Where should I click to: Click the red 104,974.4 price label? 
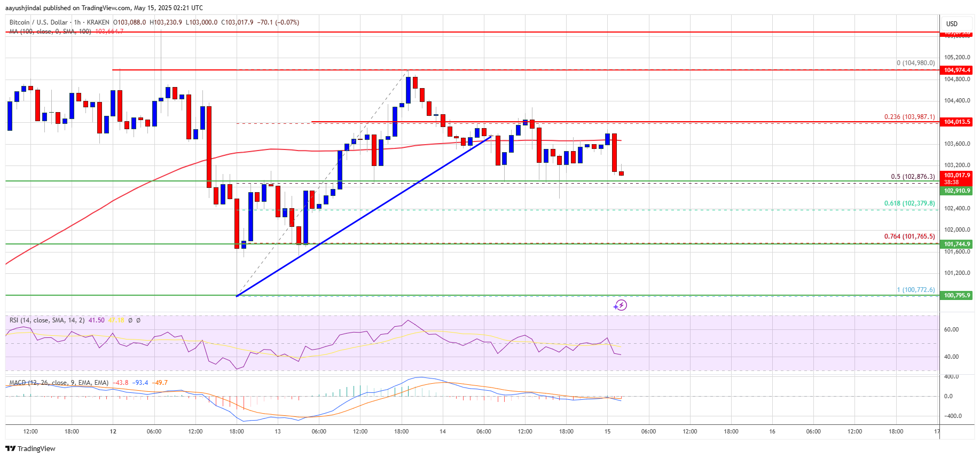pos(957,70)
